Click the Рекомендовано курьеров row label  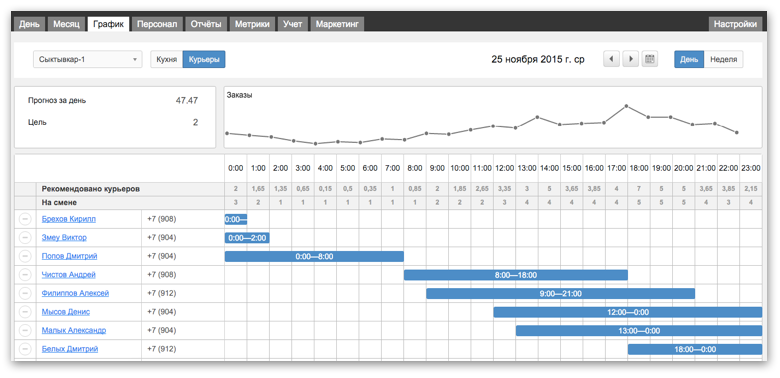click(x=91, y=189)
